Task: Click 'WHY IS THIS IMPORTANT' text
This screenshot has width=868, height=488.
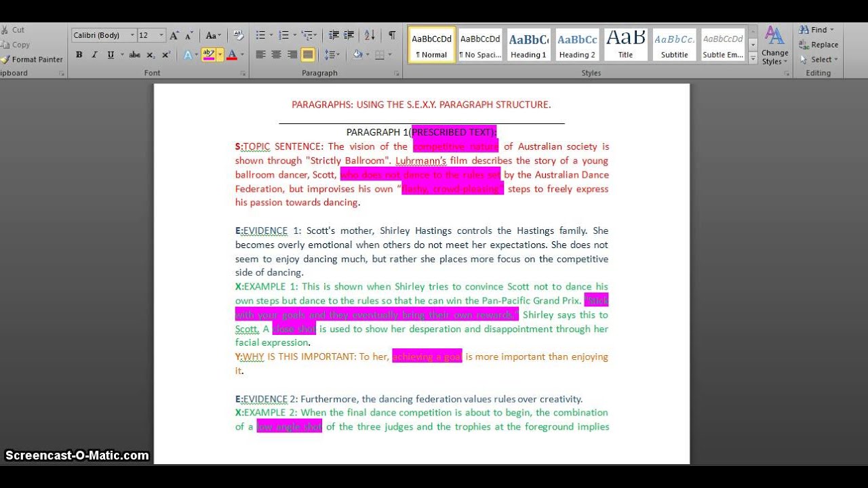Action: 299,357
